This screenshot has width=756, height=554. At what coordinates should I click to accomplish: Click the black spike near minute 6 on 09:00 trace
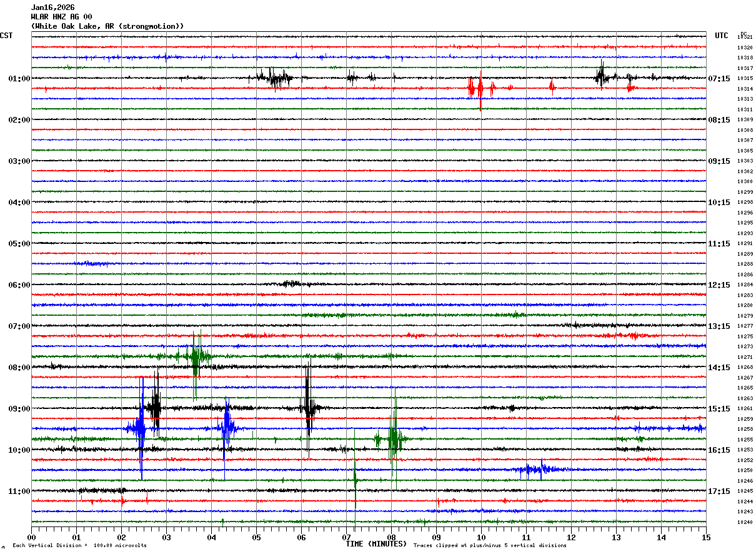coord(307,408)
